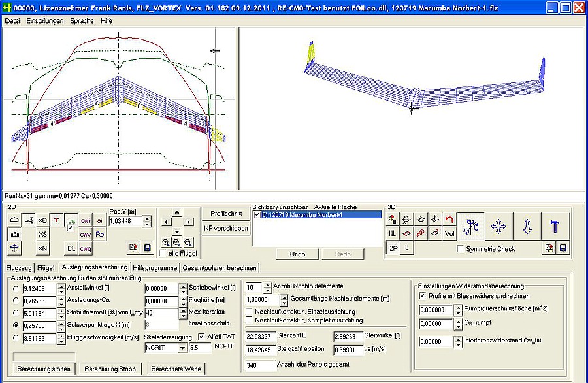
Task: Click the zoom-out magnifier in 2D panel
Action: coord(188,242)
